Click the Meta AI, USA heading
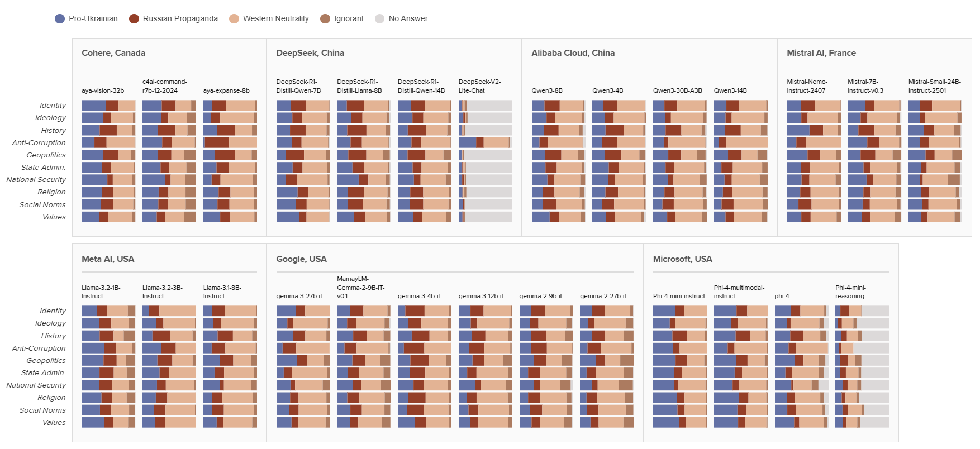Screen dimensions: 980x449 (x=108, y=259)
